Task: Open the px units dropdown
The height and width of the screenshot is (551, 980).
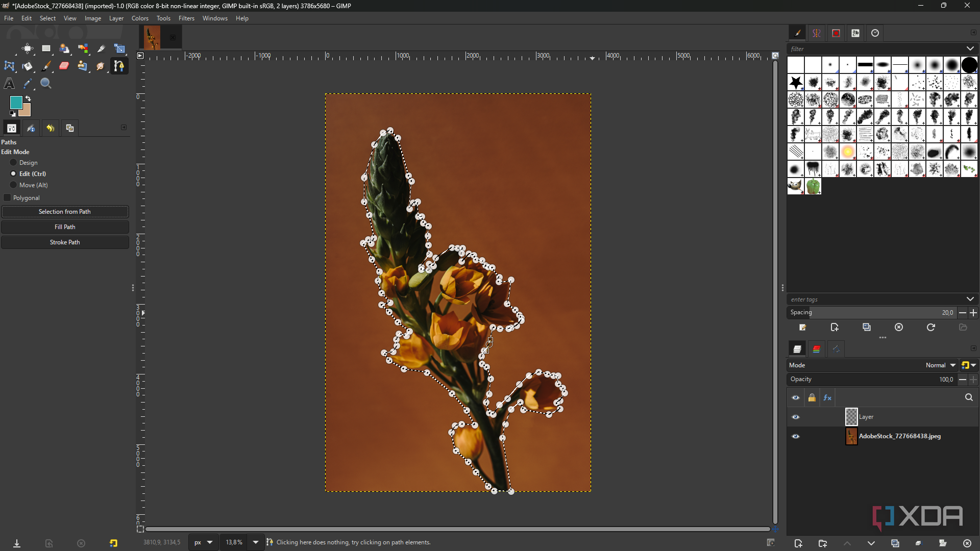Action: (203, 542)
